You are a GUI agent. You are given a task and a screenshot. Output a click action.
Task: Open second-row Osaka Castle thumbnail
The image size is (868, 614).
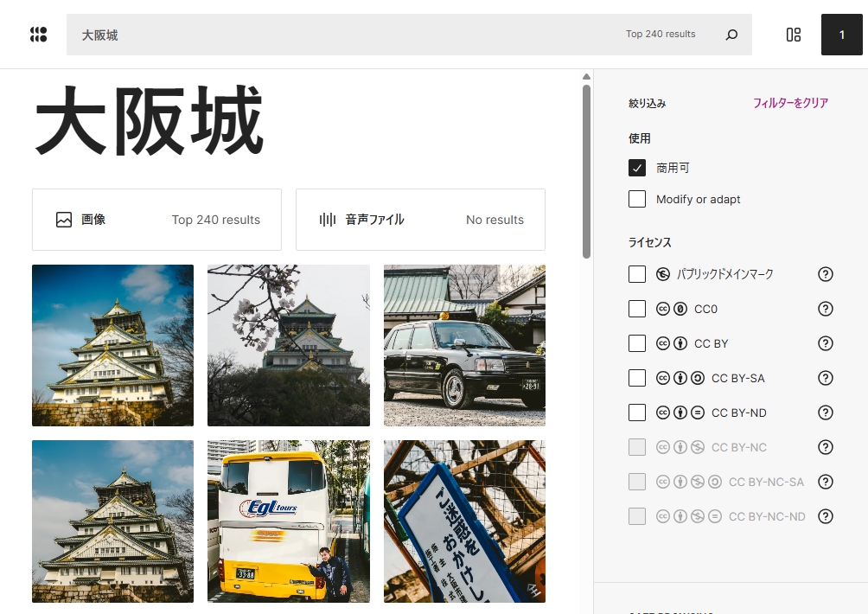pyautogui.click(x=113, y=521)
